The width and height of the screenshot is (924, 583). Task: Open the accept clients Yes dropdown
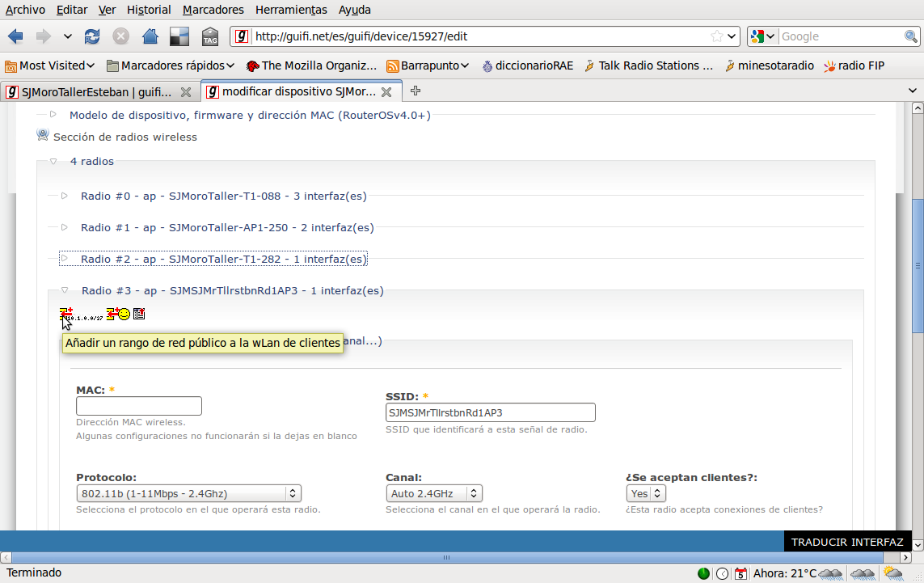point(646,493)
